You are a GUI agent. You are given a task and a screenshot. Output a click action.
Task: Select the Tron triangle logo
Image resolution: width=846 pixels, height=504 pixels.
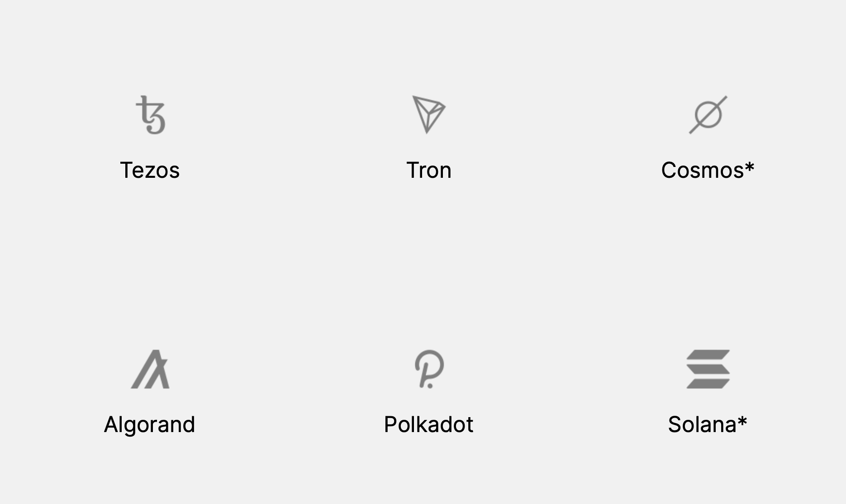[428, 114]
